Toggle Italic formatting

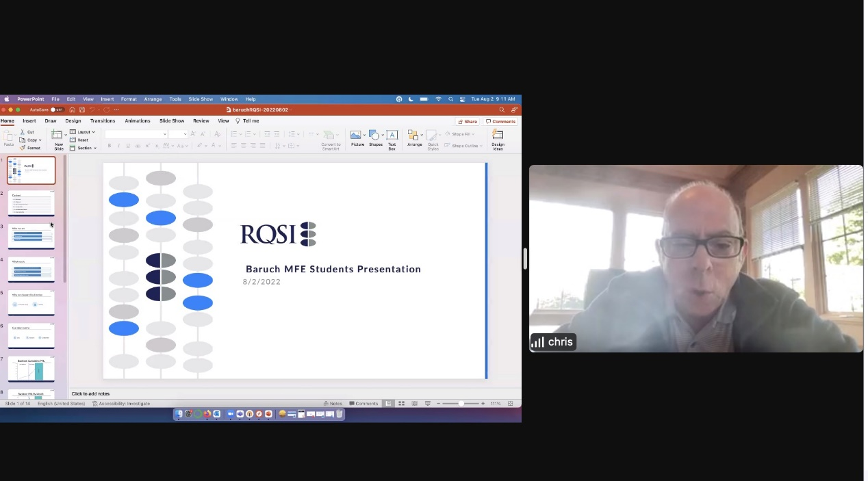(118, 146)
